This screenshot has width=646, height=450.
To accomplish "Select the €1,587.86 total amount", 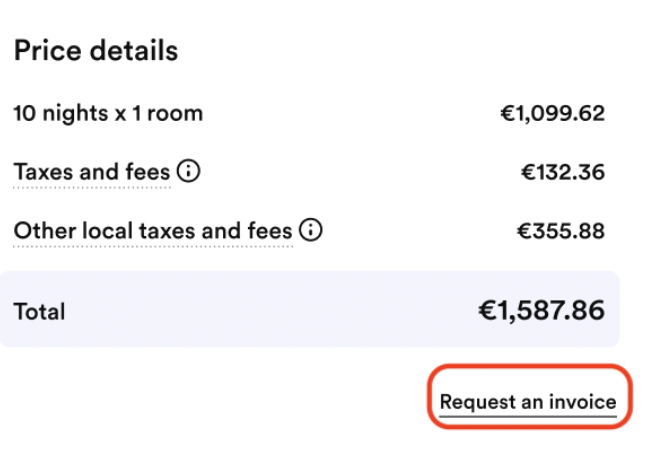I will coord(541,310).
